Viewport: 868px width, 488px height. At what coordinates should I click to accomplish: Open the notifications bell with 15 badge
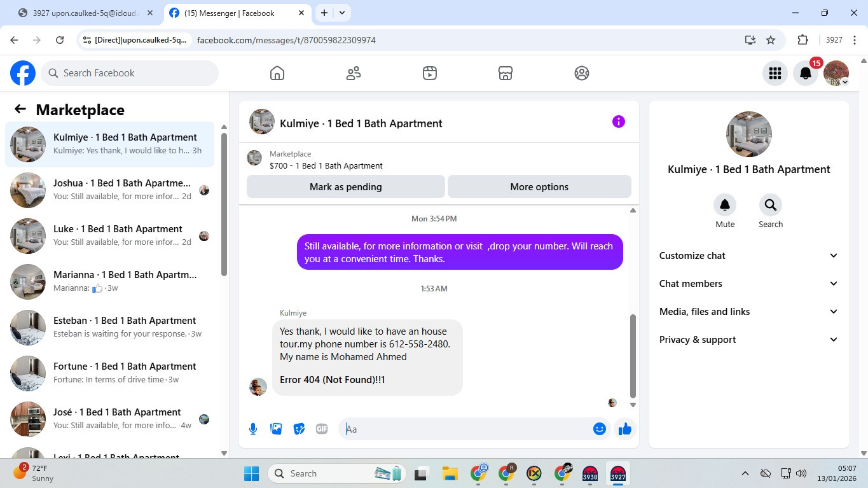806,73
